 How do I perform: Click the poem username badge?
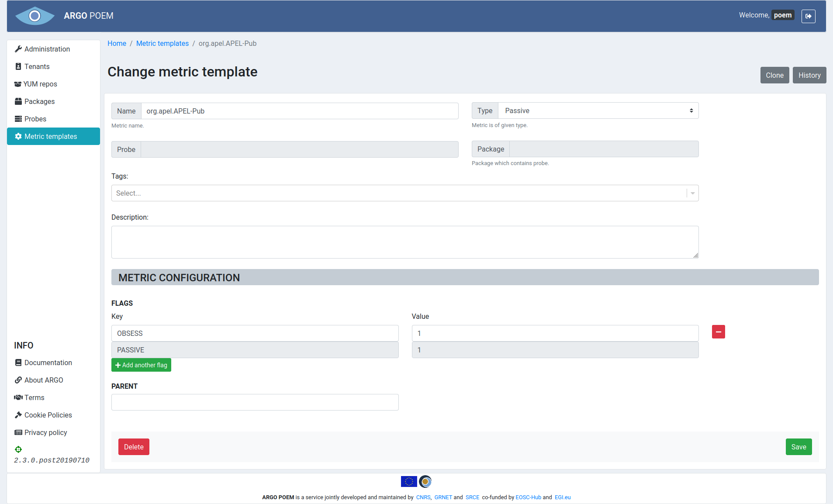783,15
